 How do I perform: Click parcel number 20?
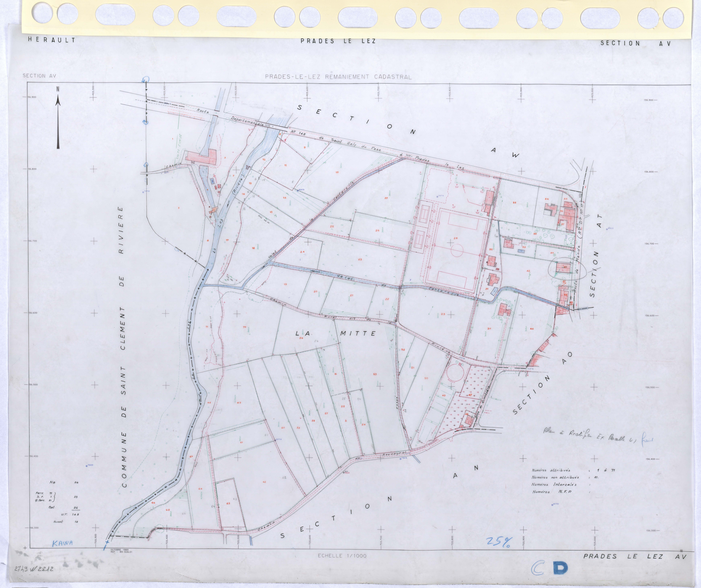(x=315, y=291)
